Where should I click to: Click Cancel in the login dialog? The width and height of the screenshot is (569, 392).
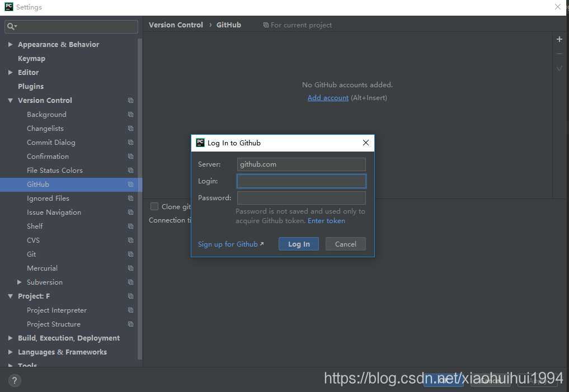click(x=345, y=244)
